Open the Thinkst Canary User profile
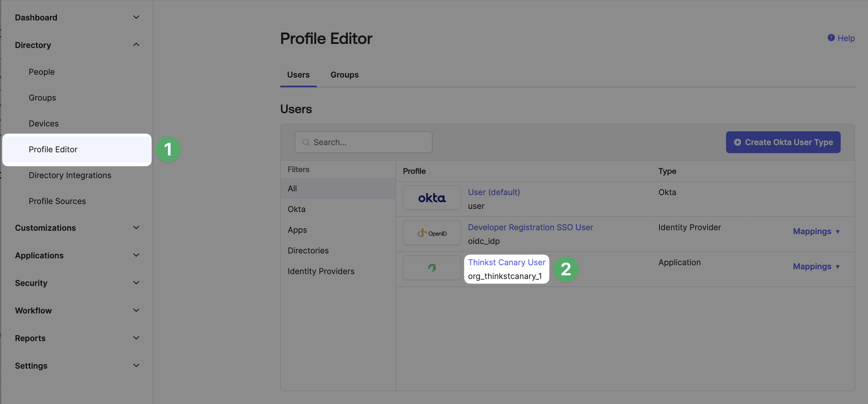868x404 pixels. 506,262
